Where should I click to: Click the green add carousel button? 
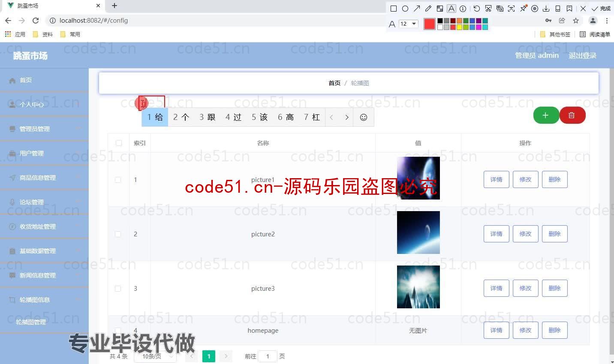click(546, 115)
